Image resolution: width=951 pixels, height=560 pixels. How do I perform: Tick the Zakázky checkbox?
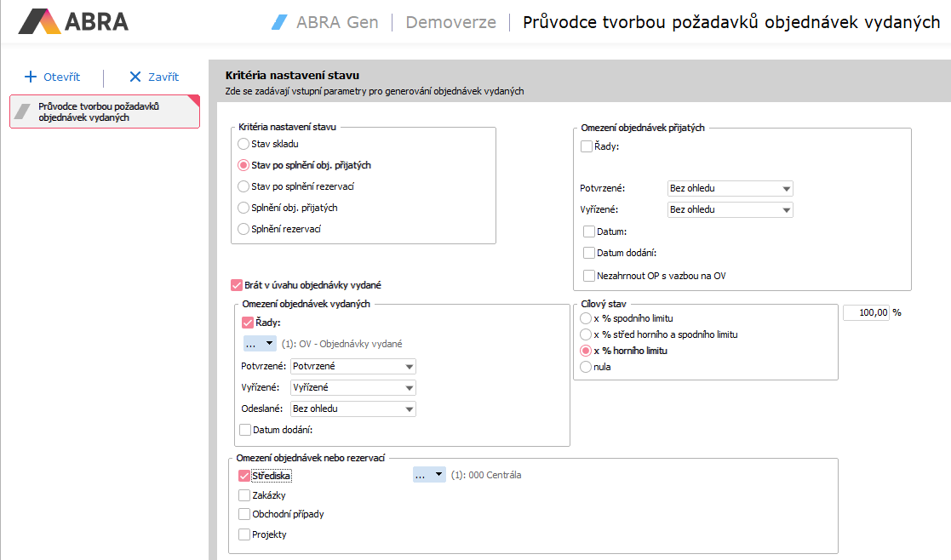[244, 494]
